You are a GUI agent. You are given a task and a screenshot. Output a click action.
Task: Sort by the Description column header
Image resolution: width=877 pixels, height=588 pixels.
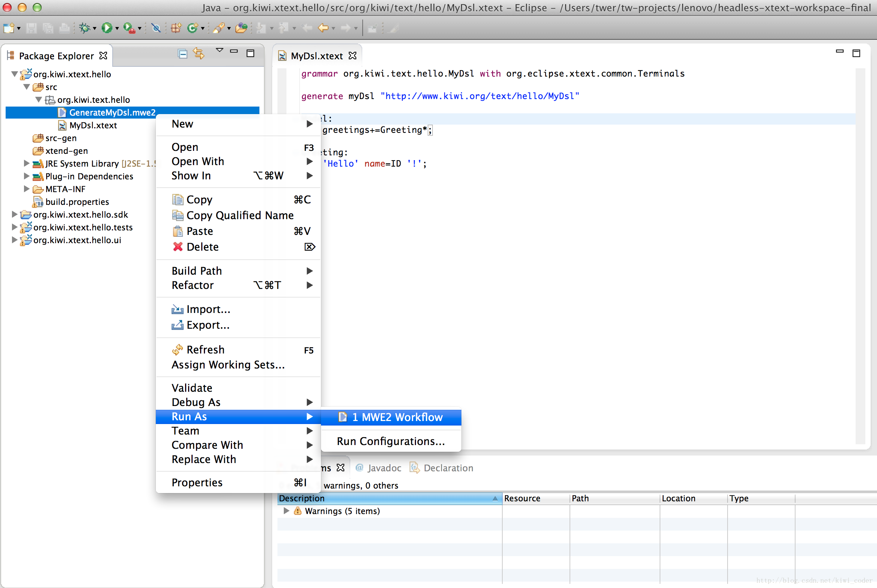click(x=390, y=498)
